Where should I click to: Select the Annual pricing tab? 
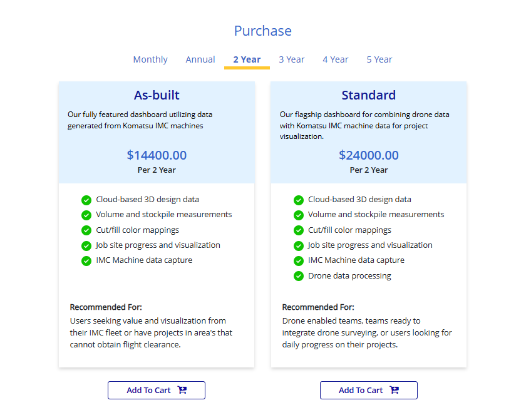tap(200, 59)
